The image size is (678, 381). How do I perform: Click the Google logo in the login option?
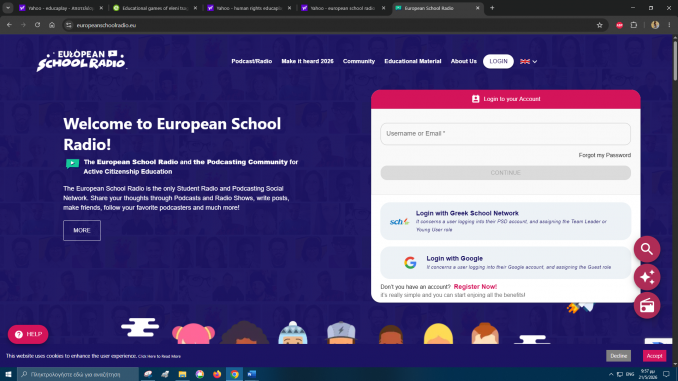click(x=410, y=263)
